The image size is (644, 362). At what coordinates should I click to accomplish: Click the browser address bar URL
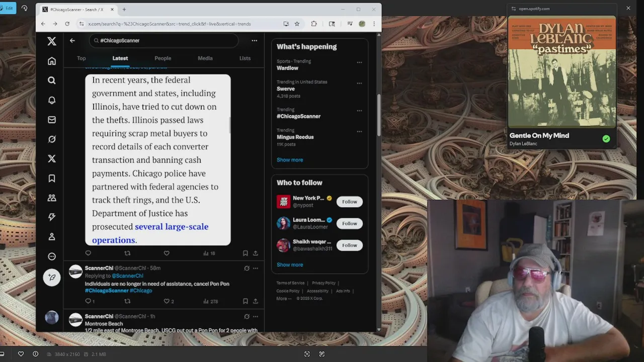169,24
